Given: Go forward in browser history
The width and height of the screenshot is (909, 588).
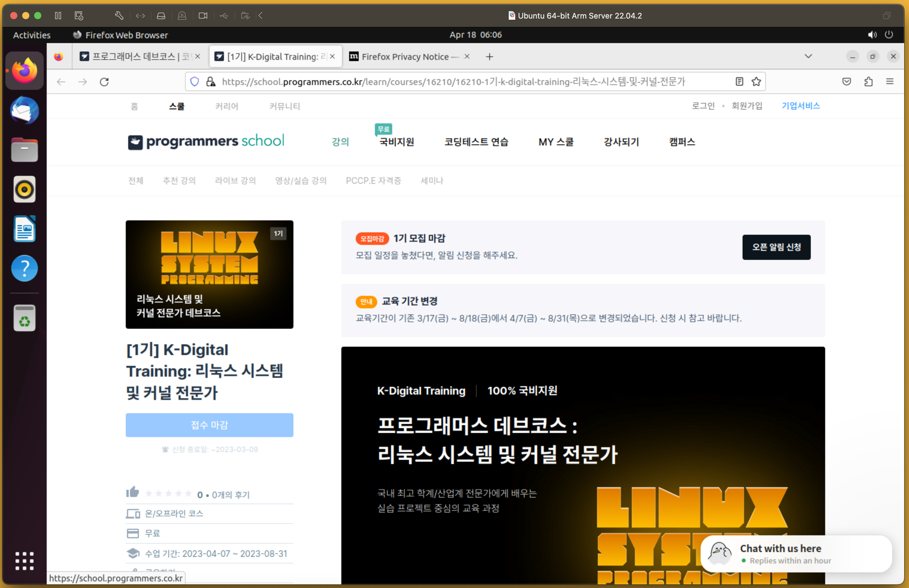Looking at the screenshot, I should coord(82,82).
